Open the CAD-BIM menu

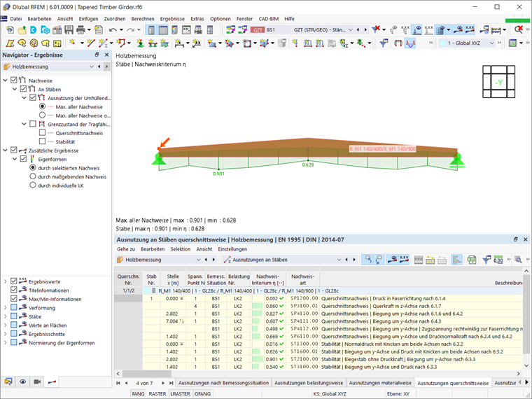tap(268, 19)
